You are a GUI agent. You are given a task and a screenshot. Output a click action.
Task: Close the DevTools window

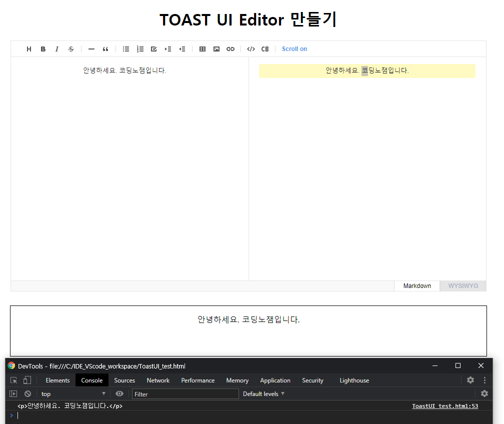pyautogui.click(x=481, y=366)
